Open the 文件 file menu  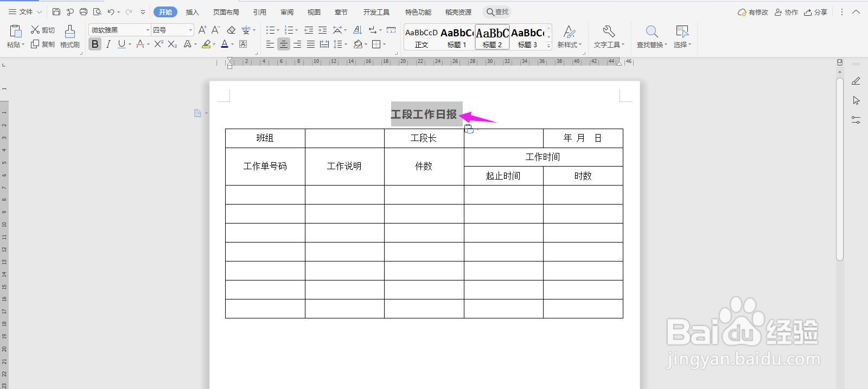point(25,11)
